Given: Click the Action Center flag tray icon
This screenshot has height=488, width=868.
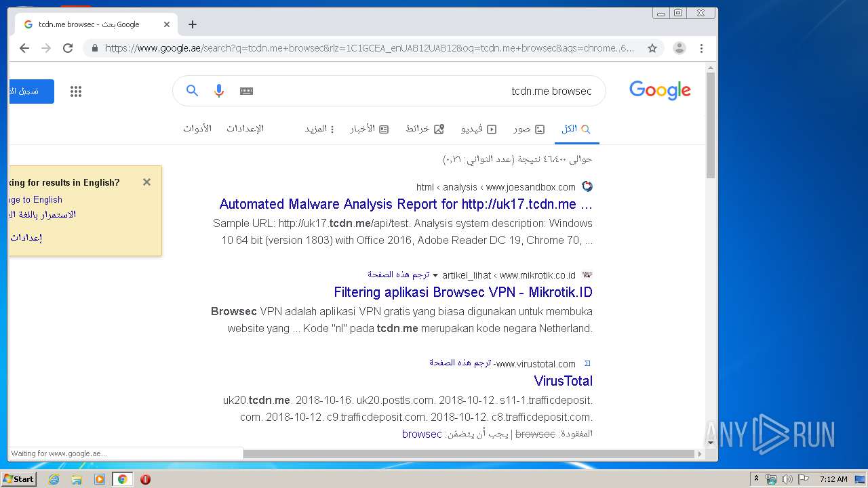Looking at the screenshot, I should click(802, 479).
